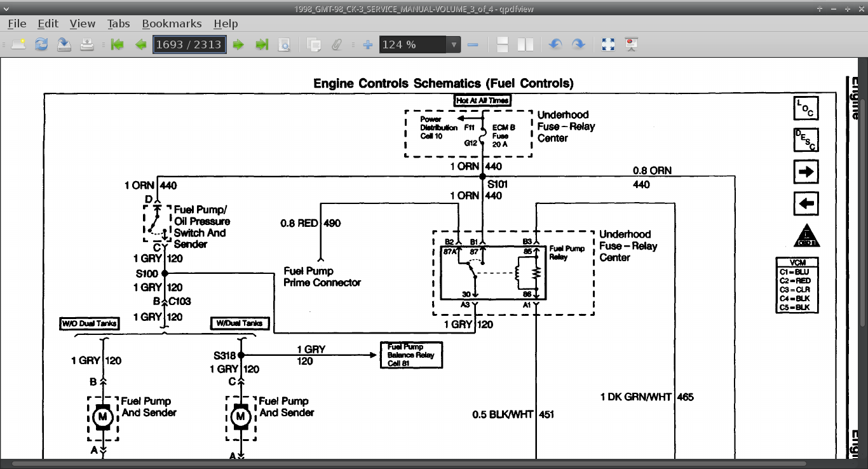Click the right arrow schematic icon
This screenshot has width=868, height=469.
(x=806, y=172)
